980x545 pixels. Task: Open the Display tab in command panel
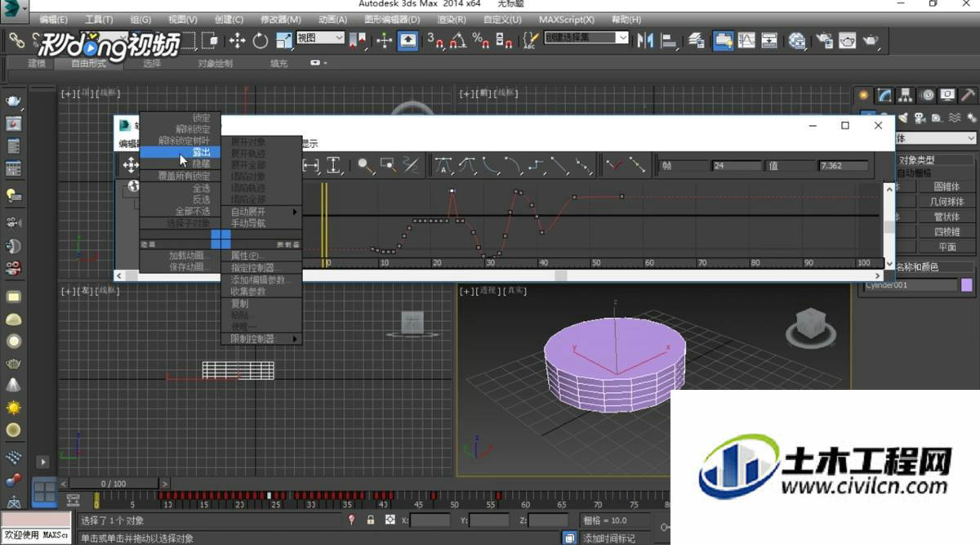[x=947, y=96]
